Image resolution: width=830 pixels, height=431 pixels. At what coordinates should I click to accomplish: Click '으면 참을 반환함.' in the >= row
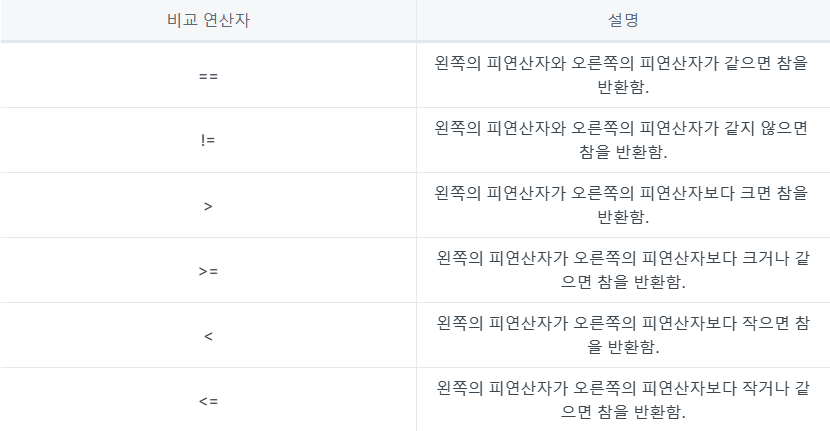click(x=623, y=282)
